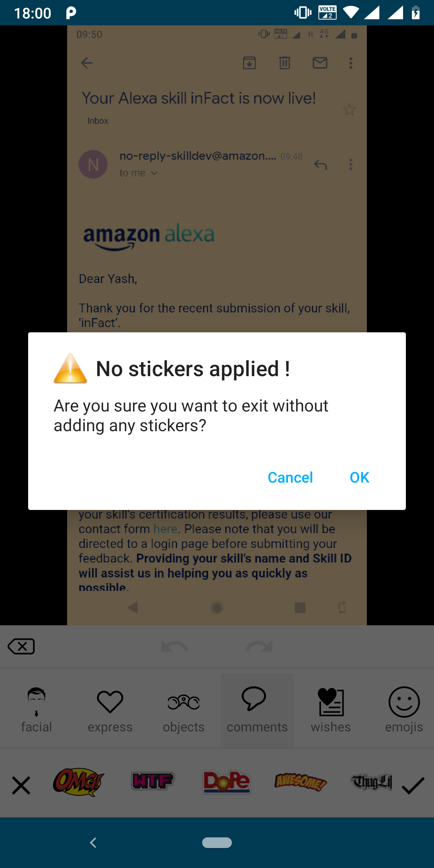Add the WTF sticker
The width and height of the screenshot is (434, 868).
point(153,781)
